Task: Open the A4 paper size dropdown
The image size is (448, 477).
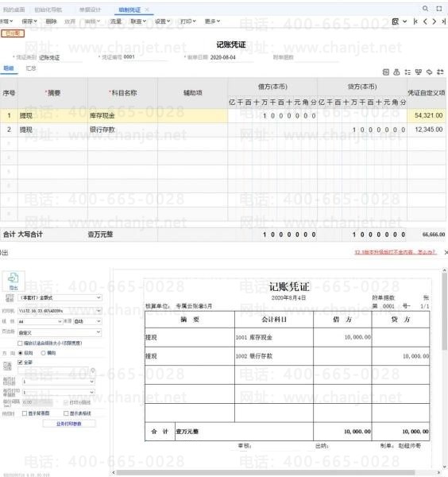Action: pos(41,321)
